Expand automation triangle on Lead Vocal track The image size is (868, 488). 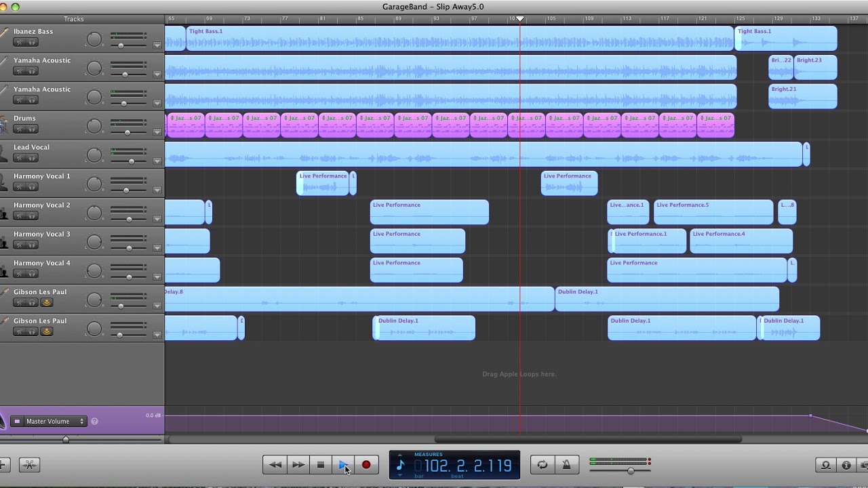[157, 161]
